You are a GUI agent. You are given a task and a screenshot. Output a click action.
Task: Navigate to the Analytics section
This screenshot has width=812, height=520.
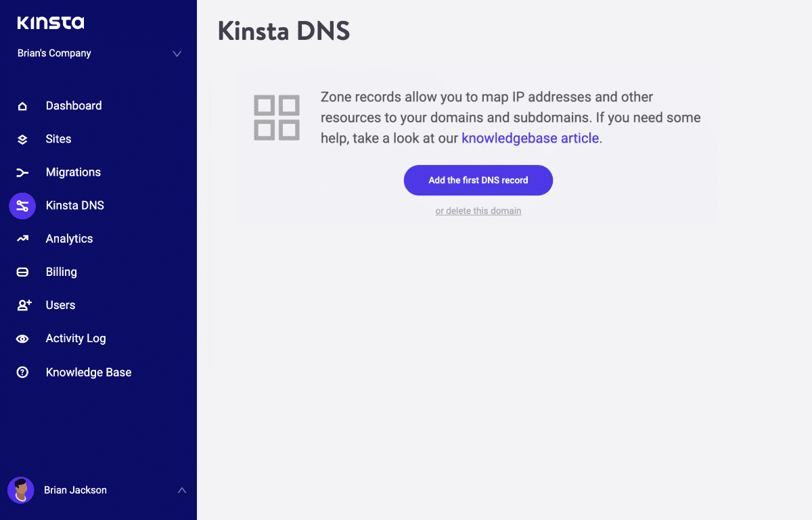69,238
